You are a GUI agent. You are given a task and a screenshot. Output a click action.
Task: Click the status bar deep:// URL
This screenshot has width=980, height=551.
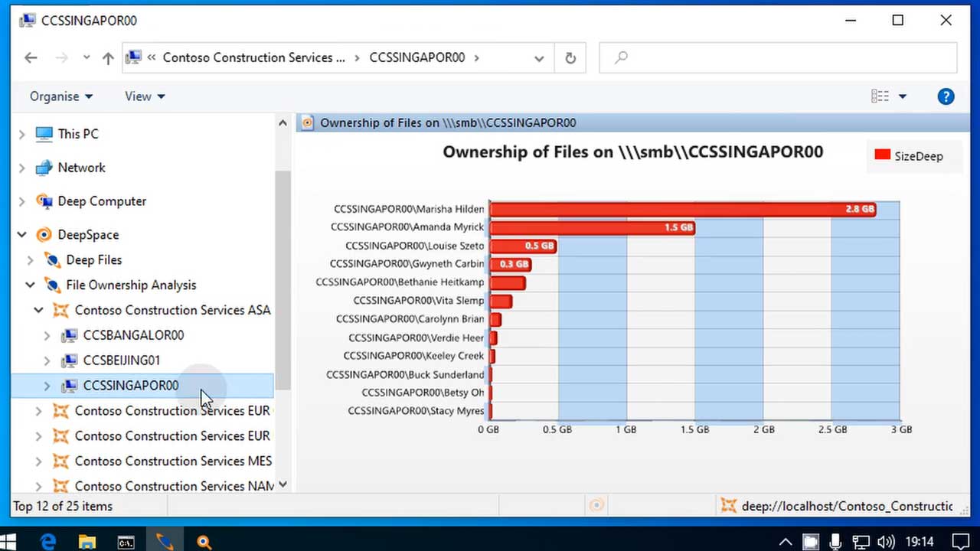(847, 506)
